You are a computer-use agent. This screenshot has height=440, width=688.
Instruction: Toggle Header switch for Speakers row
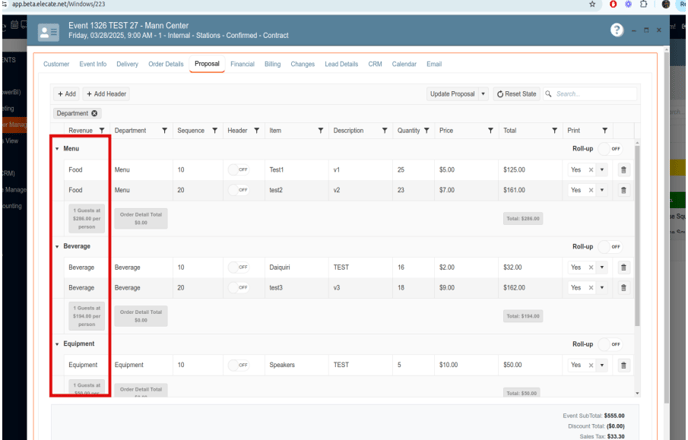pyautogui.click(x=238, y=365)
